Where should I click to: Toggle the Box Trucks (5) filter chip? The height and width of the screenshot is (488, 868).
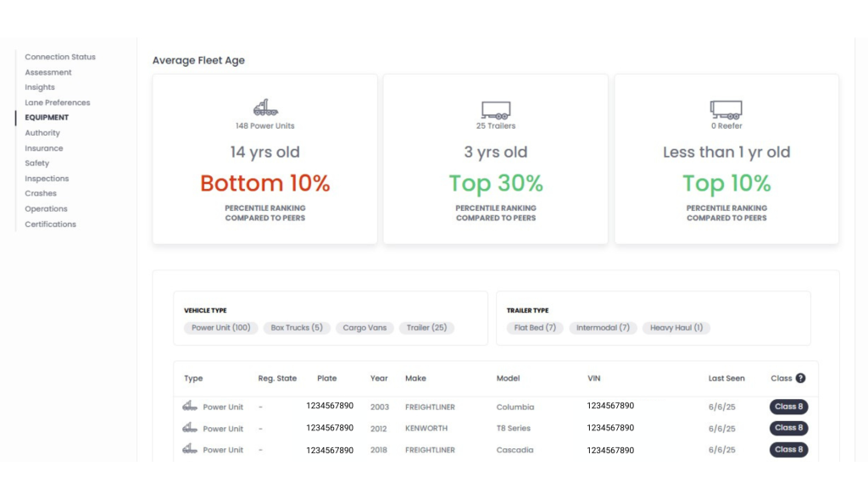(x=296, y=328)
